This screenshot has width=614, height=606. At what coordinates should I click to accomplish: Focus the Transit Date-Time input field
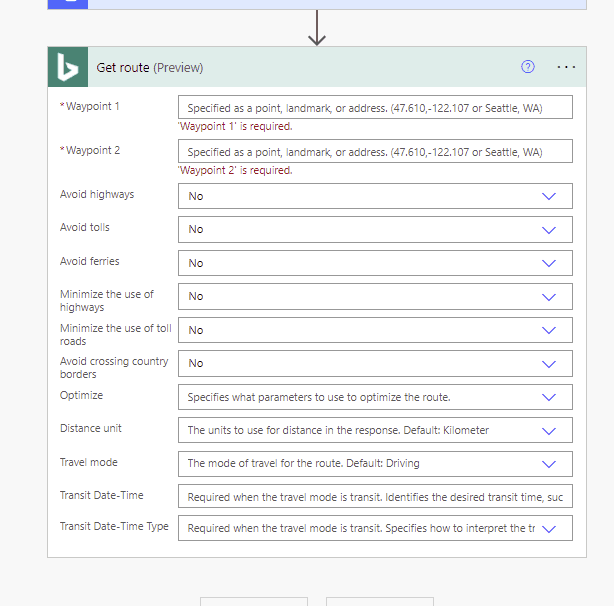coord(375,496)
